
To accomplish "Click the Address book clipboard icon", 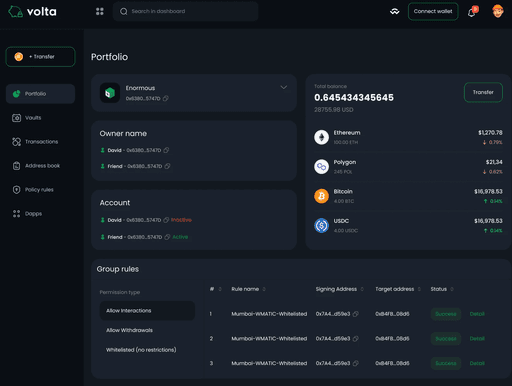I will click(x=16, y=166).
